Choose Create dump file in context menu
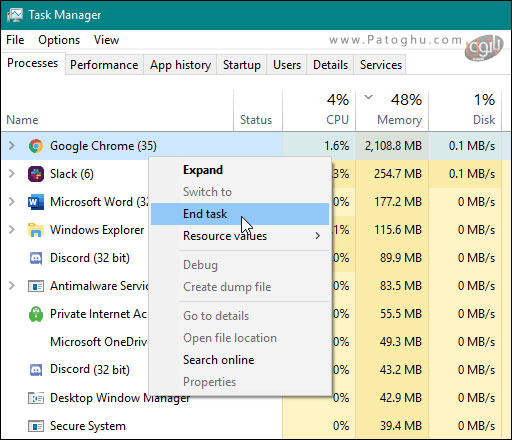Screen dimensions: 512x440 240,287
